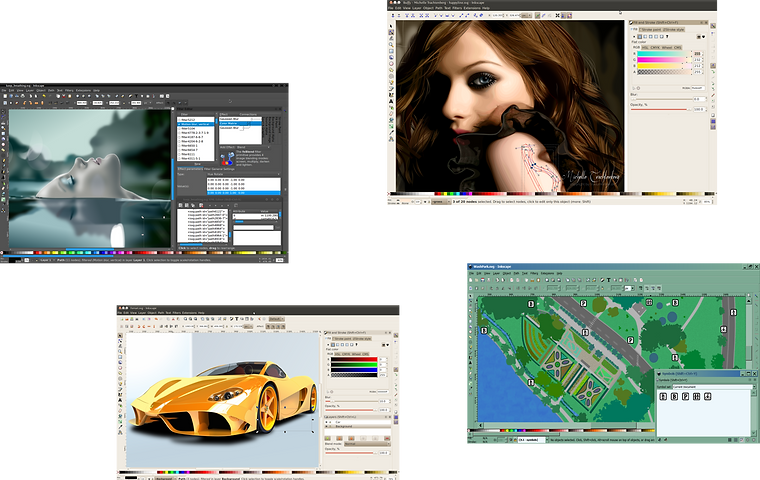Open the Symbol set dropdown in Symbols dialog
The image size is (760, 480).
pyautogui.click(x=714, y=387)
